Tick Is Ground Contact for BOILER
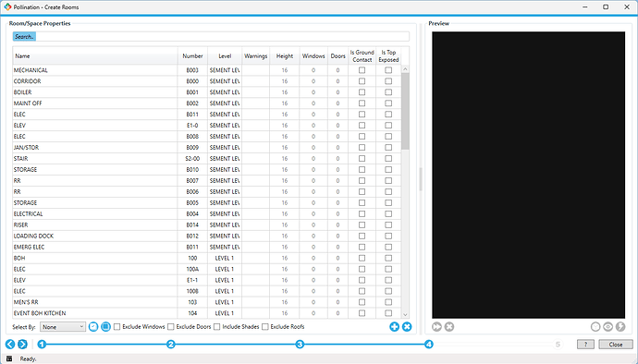 362,91
